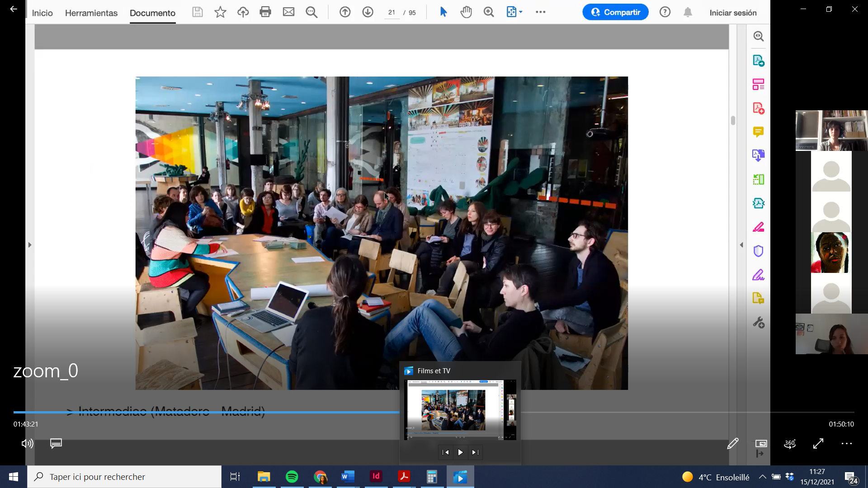Click the draw pencil icon in player

point(732,444)
